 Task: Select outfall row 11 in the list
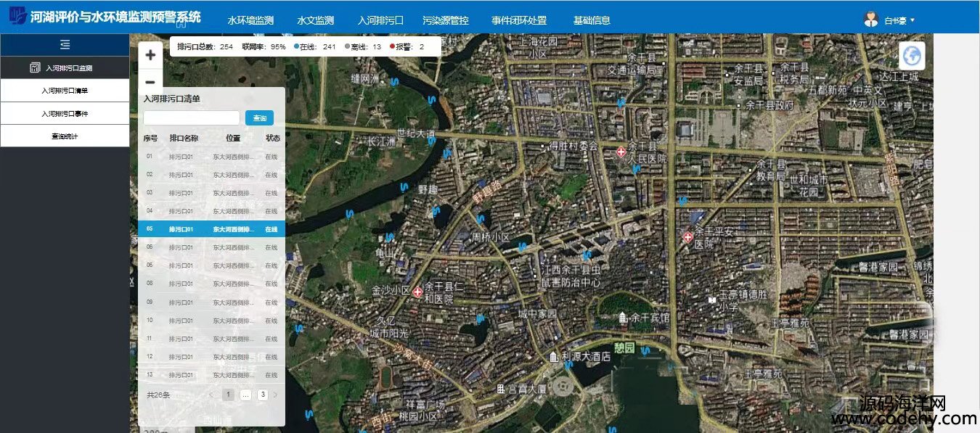click(211, 338)
